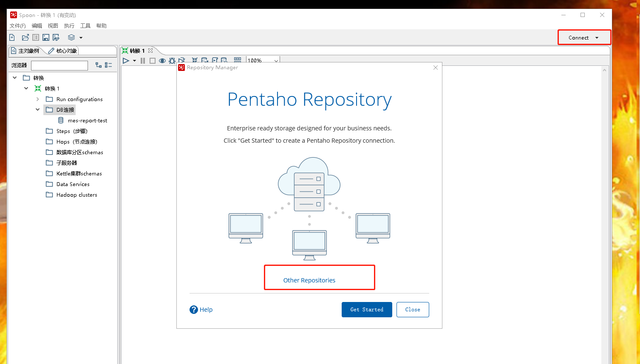Collapse the 转换 1 tree node
Viewport: 640px width, 364px height.
[26, 88]
